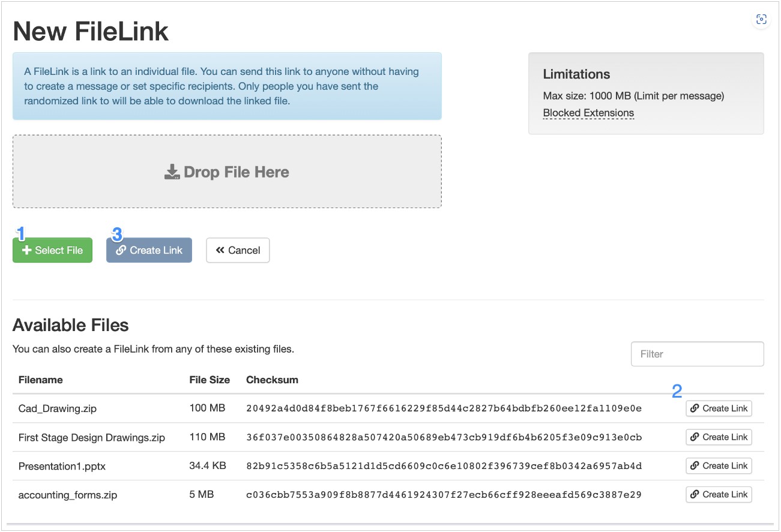Click the Drop File Here area

[227, 172]
